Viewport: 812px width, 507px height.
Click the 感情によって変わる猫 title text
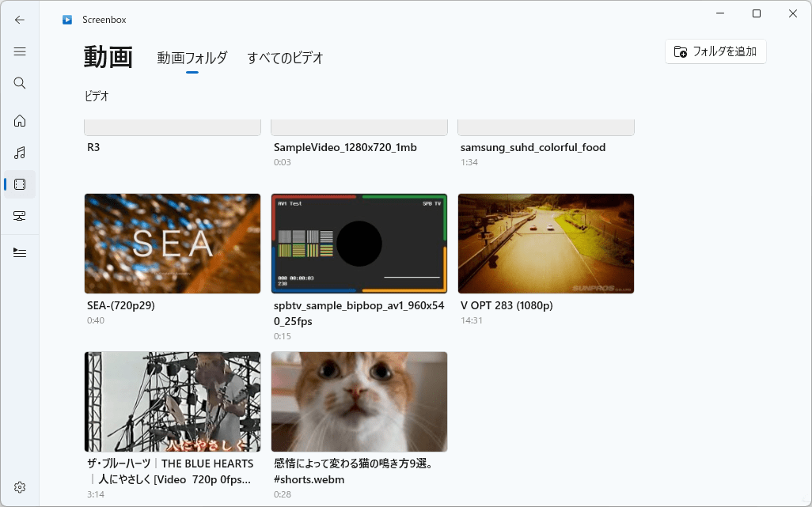point(354,471)
